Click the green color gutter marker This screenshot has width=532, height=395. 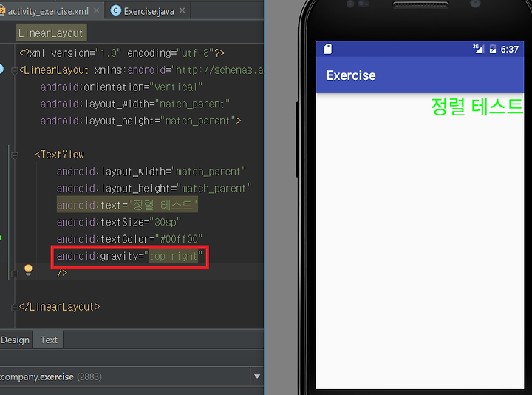tap(1, 237)
